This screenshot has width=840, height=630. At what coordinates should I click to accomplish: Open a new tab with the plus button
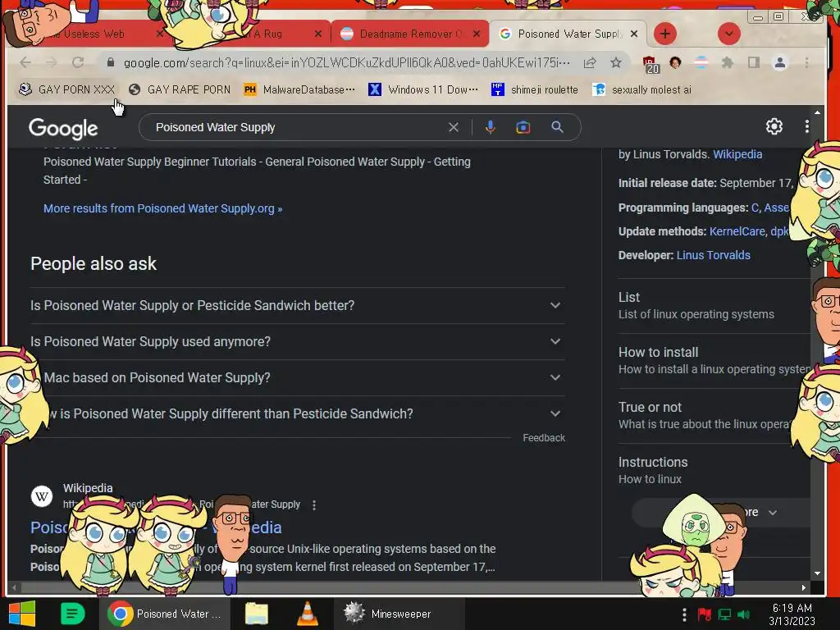[x=664, y=34]
